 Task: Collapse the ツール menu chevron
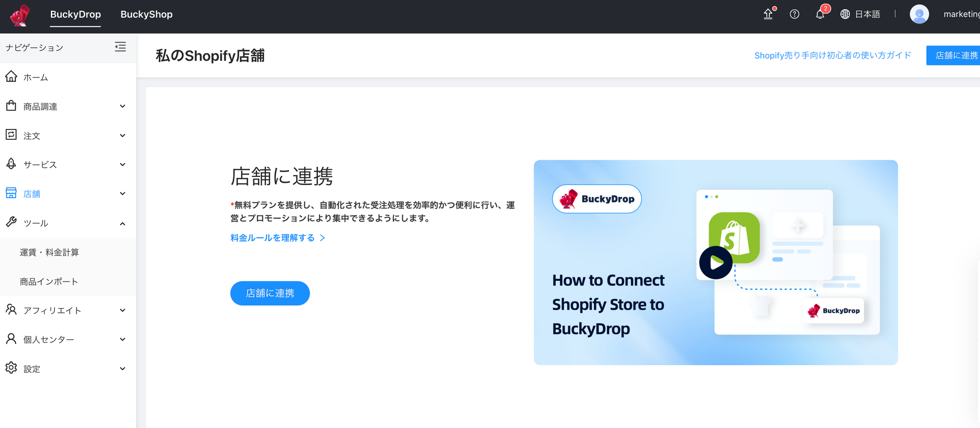(122, 224)
